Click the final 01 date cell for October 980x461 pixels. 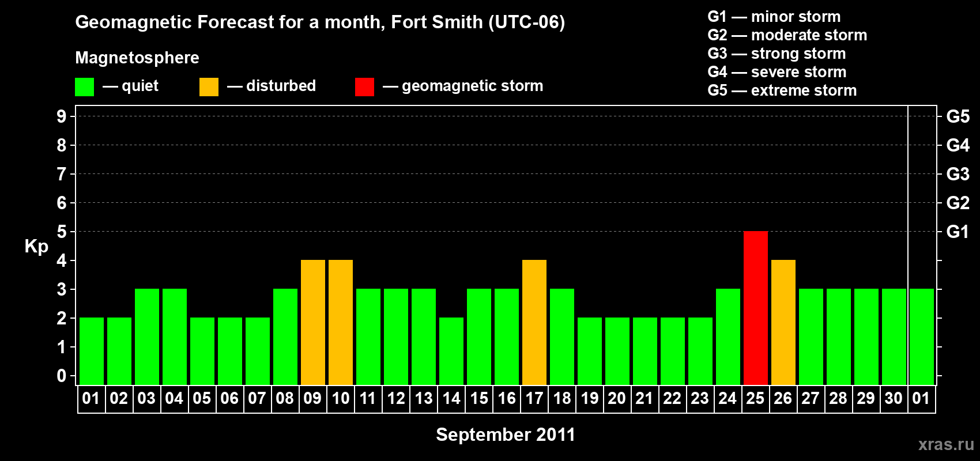tap(922, 399)
